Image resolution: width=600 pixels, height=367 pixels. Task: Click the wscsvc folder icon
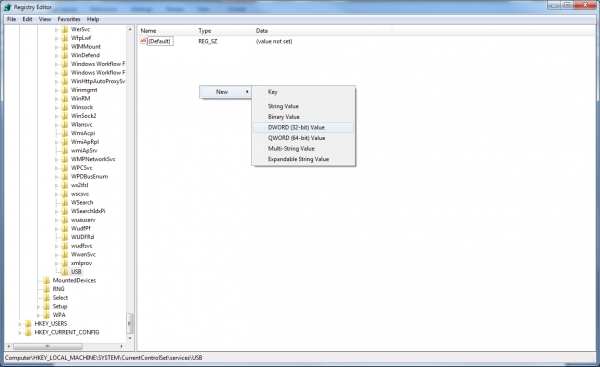tap(65, 194)
